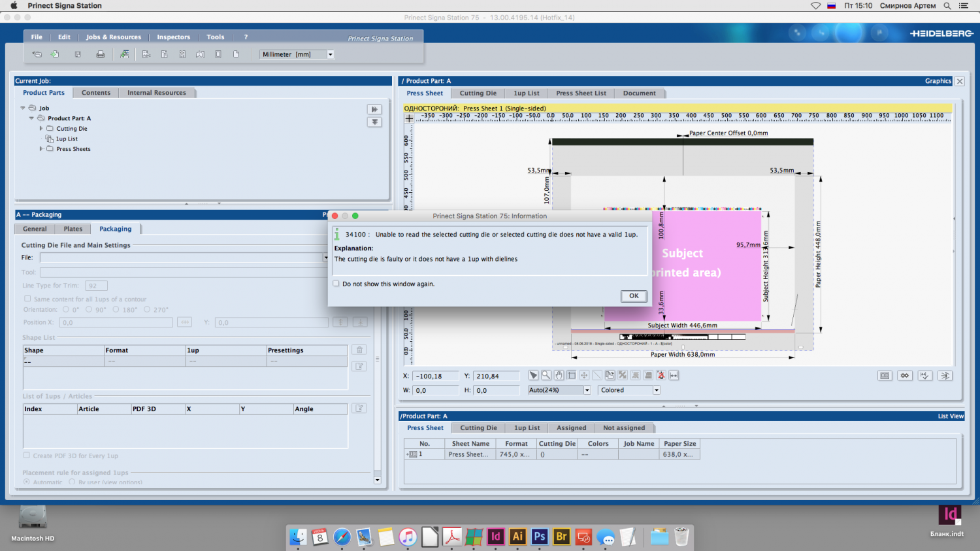The height and width of the screenshot is (551, 980).
Task: Click the chain link icon button
Action: (905, 376)
